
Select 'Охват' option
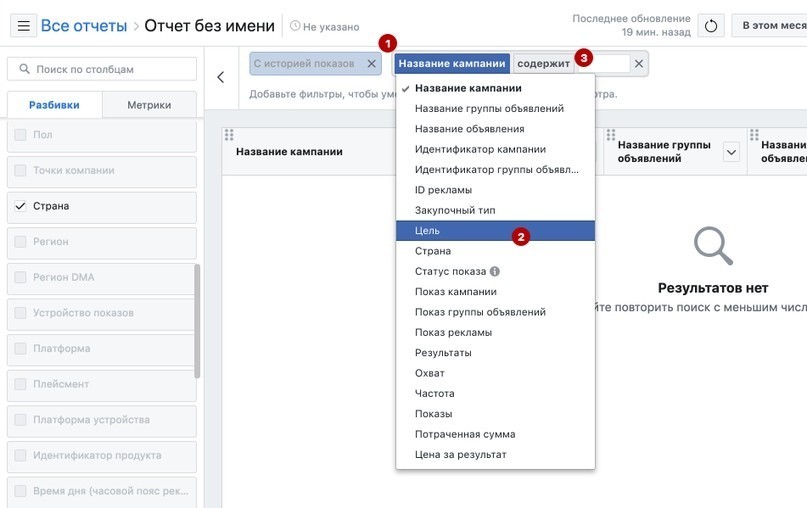[495, 373]
